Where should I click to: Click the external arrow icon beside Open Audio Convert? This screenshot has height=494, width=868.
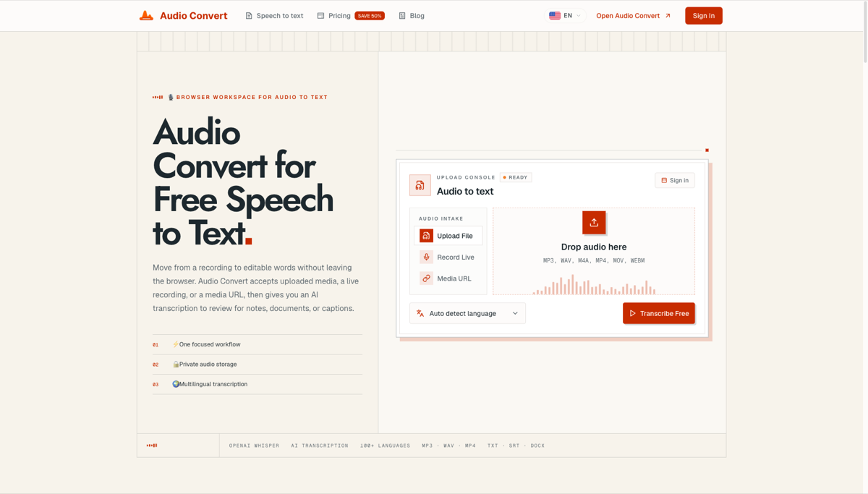pyautogui.click(x=668, y=15)
